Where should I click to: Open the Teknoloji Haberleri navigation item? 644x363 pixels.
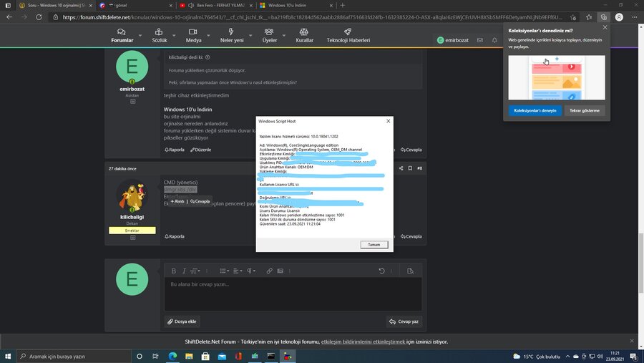(348, 36)
